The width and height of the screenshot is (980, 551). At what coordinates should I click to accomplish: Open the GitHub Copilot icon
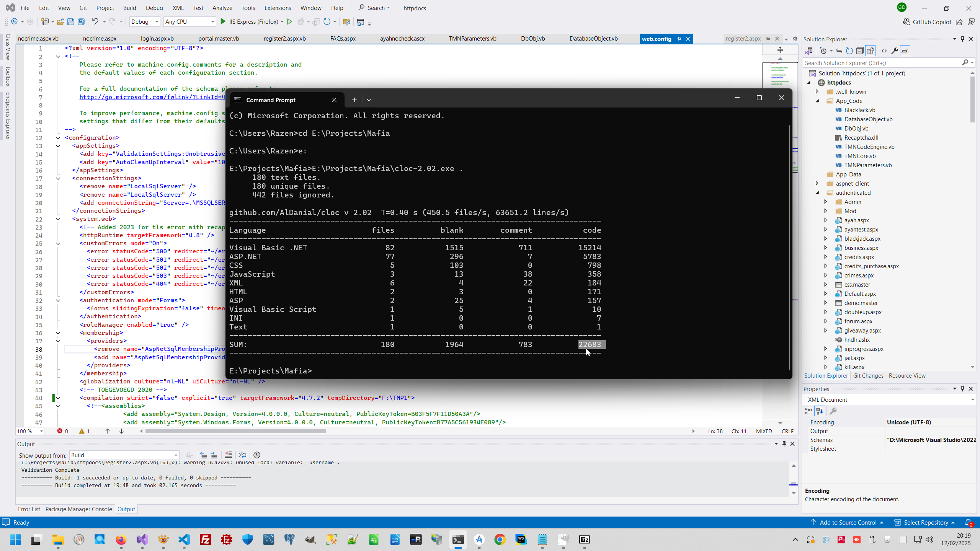pyautogui.click(x=906, y=22)
